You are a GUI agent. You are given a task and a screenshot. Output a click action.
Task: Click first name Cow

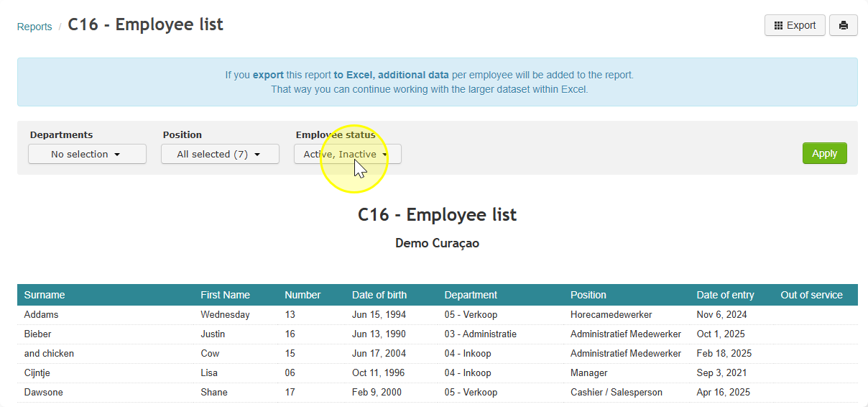210,353
